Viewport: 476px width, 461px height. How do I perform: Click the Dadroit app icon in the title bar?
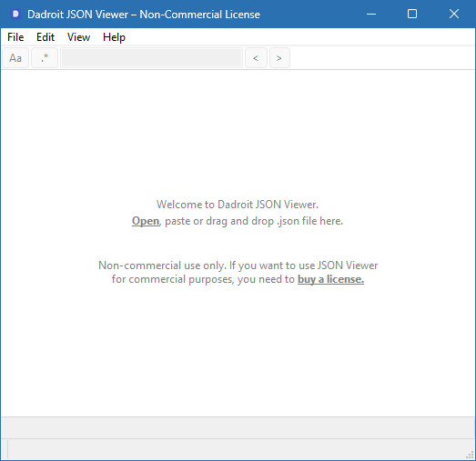coord(15,14)
